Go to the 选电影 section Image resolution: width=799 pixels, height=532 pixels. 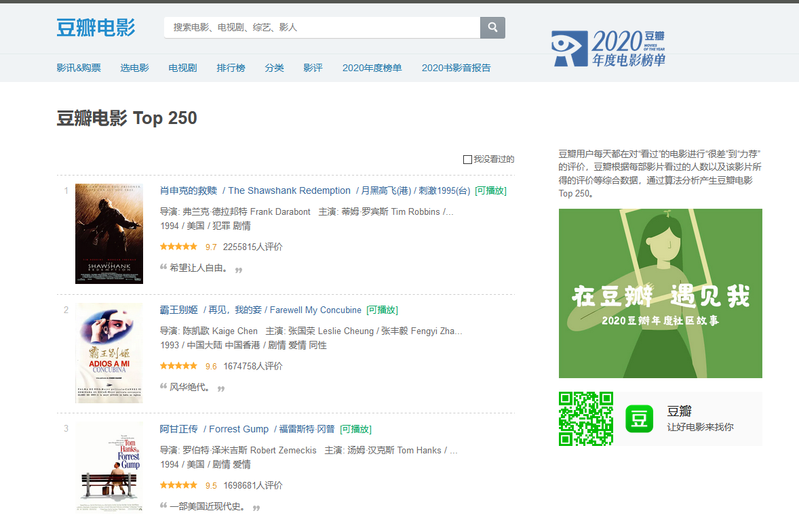(x=134, y=68)
